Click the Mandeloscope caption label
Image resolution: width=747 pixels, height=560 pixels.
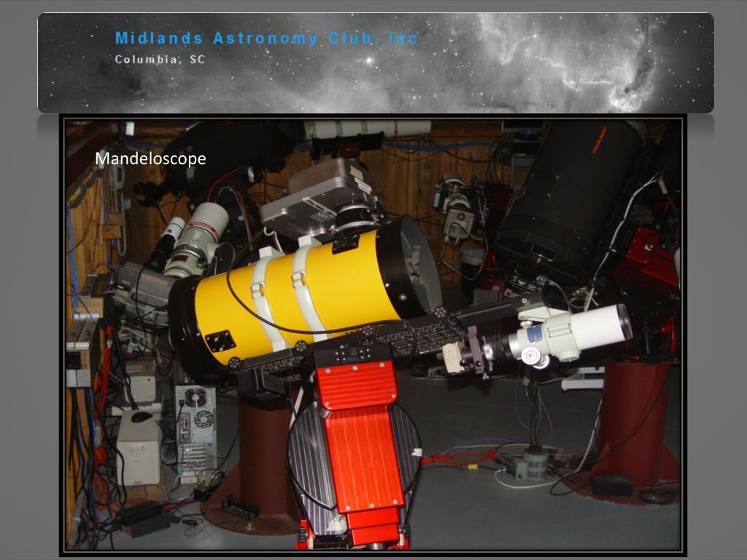coord(150,158)
